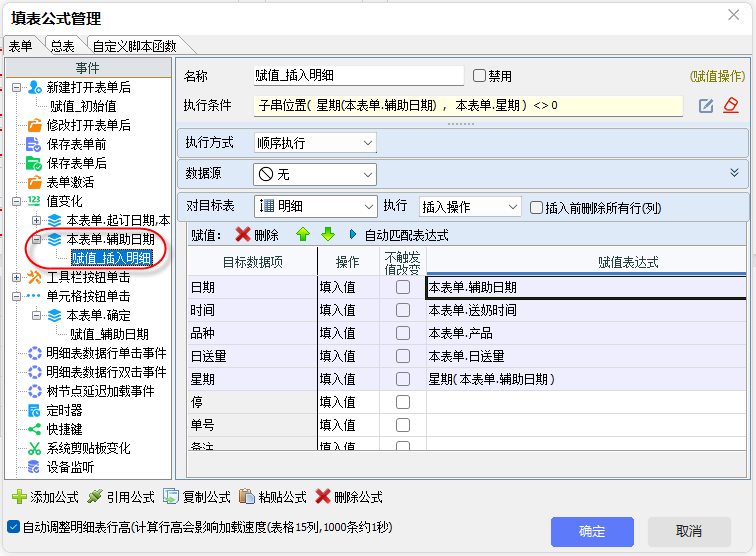
Task: Open the 数据源 无 dropdown
Action: click(x=315, y=174)
